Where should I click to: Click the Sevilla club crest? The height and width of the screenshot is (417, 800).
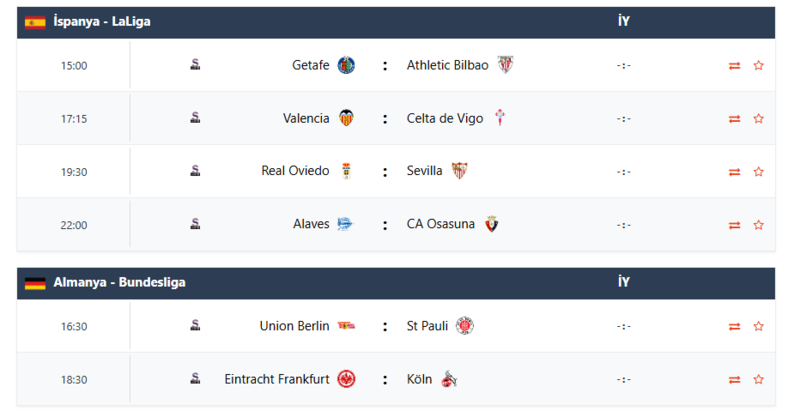tap(459, 171)
